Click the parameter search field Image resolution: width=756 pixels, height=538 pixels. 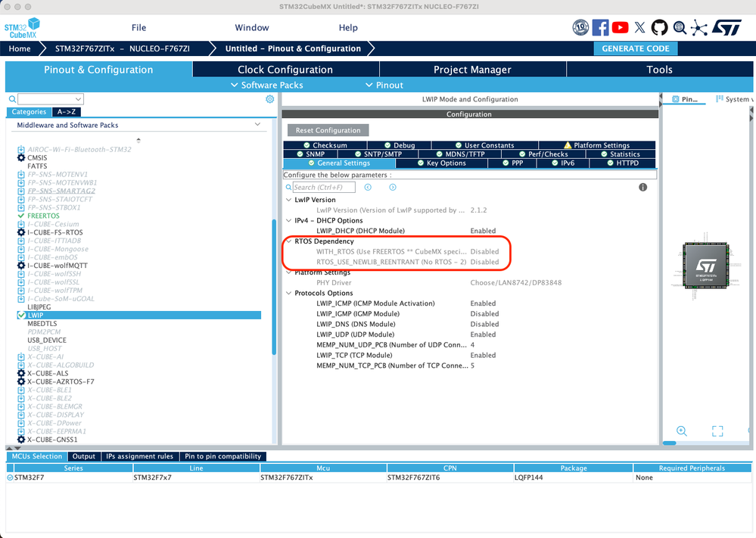coord(324,187)
